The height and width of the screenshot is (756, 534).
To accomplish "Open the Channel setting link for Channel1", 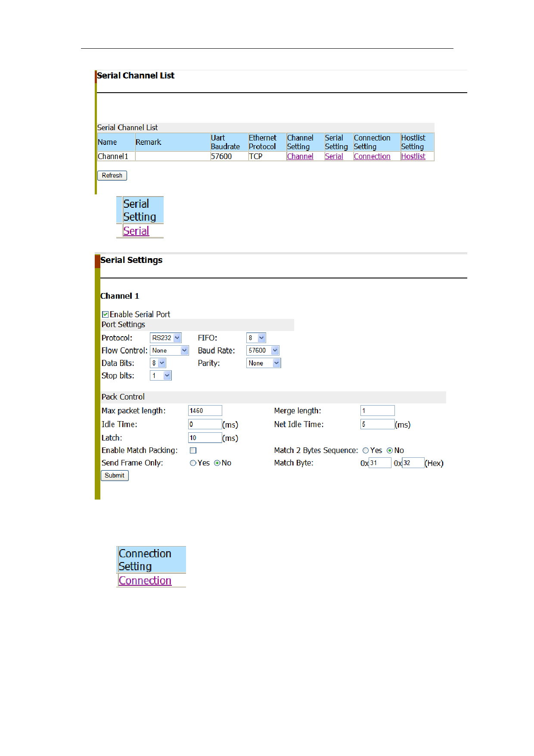I will tap(300, 156).
